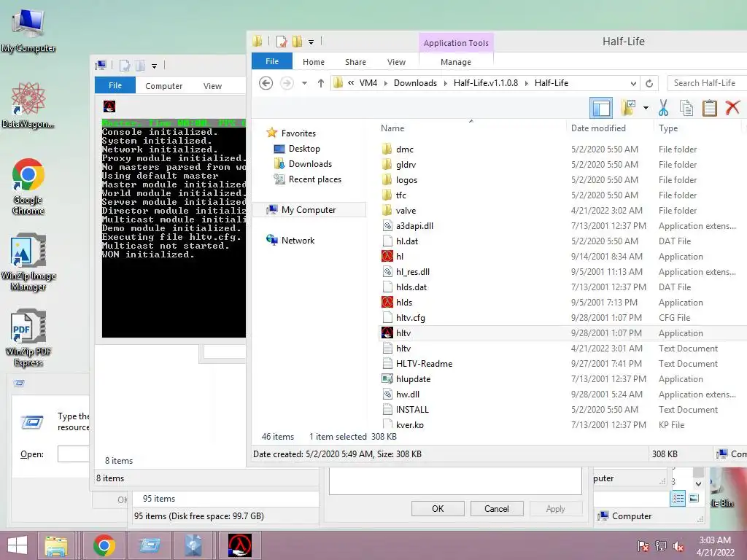Click the Cancel button in background dialog

[x=496, y=508]
